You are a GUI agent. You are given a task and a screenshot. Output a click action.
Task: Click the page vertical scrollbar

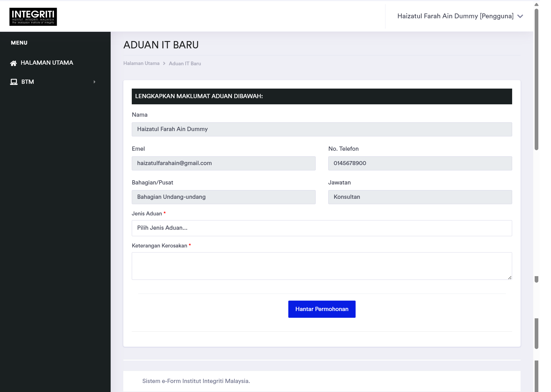coord(536,79)
